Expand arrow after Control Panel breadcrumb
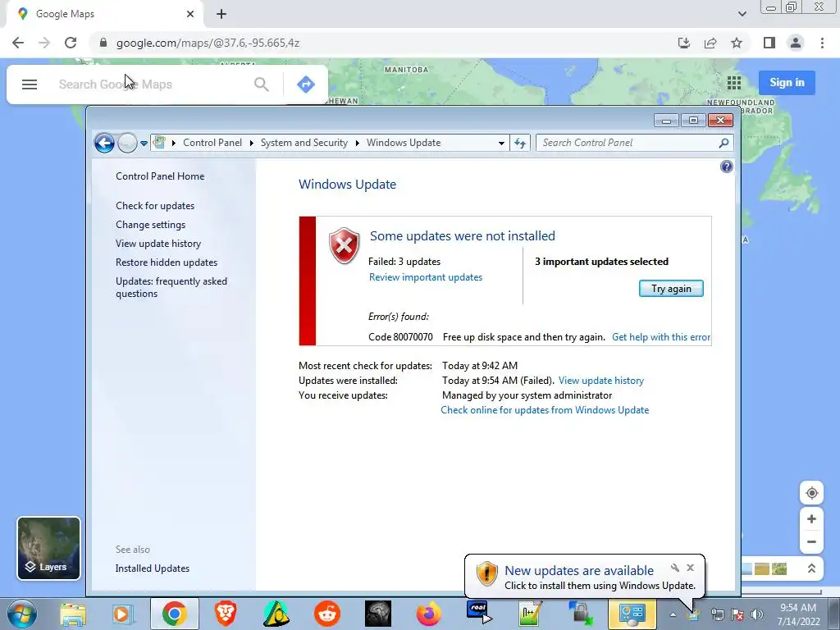The width and height of the screenshot is (840, 630). click(x=251, y=143)
